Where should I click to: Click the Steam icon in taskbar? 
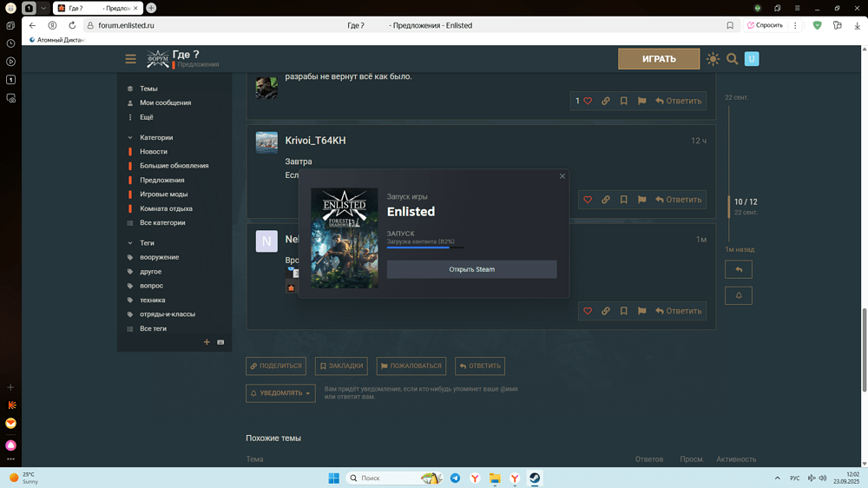(535, 478)
